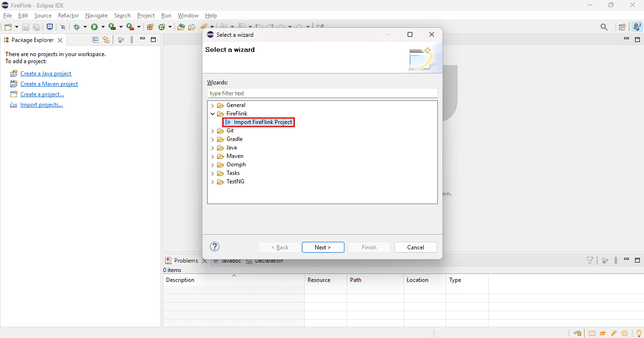The width and height of the screenshot is (644, 338).
Task: Click the Save toolbar icon
Action: point(25,27)
